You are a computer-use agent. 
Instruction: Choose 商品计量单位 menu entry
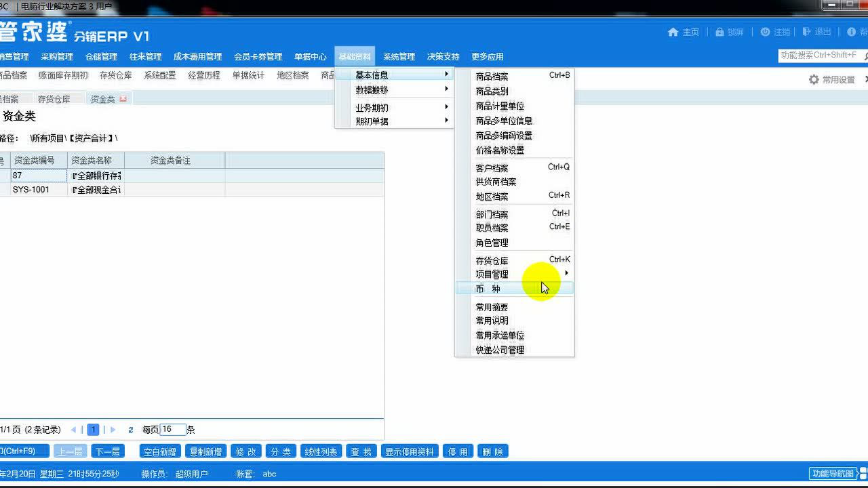point(514,106)
